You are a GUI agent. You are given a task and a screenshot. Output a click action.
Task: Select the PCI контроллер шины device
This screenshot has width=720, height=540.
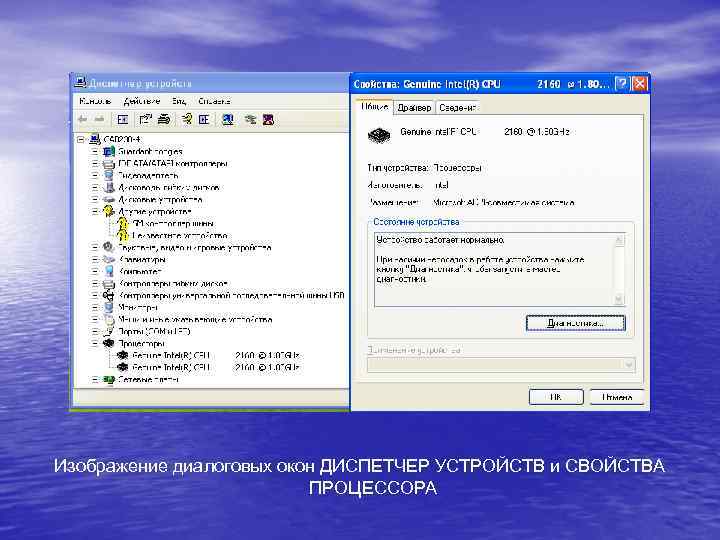click(x=173, y=223)
